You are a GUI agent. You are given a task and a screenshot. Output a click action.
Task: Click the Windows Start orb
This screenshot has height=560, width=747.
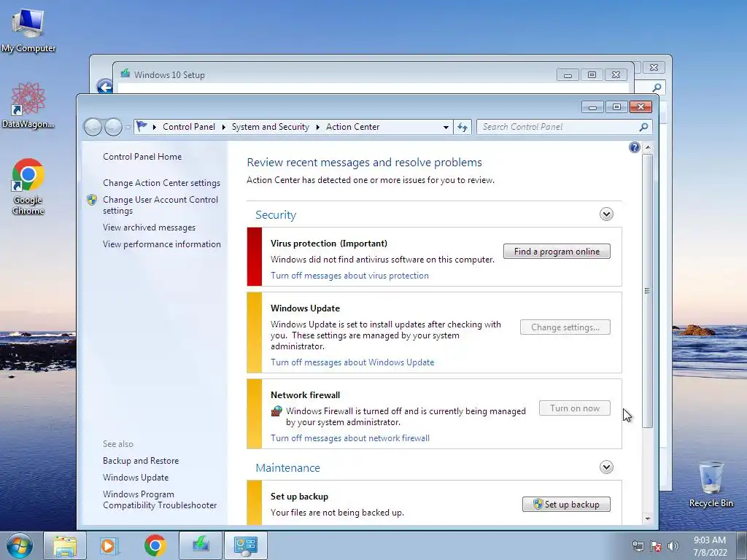tap(20, 545)
